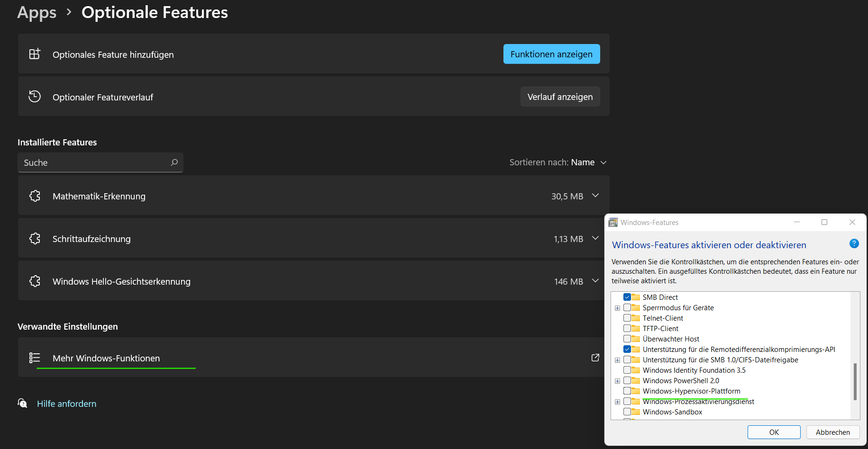Screen dimensions: 868x449
Task: Enable the Windows-Hypervisor-Plattform checkbox
Action: tap(627, 391)
